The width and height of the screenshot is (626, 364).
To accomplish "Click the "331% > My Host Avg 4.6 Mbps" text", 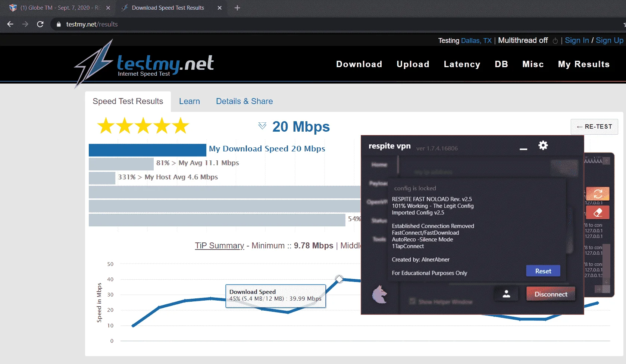I will pos(168,177).
